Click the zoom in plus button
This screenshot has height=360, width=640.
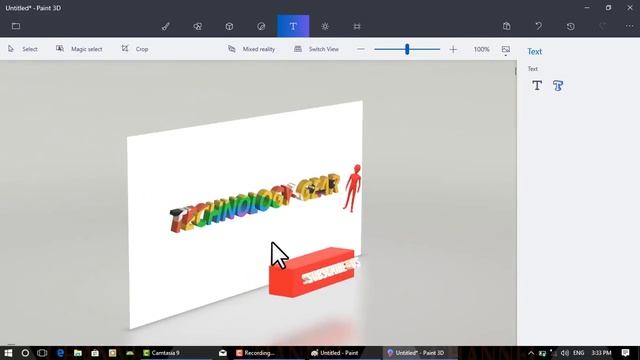click(x=453, y=49)
